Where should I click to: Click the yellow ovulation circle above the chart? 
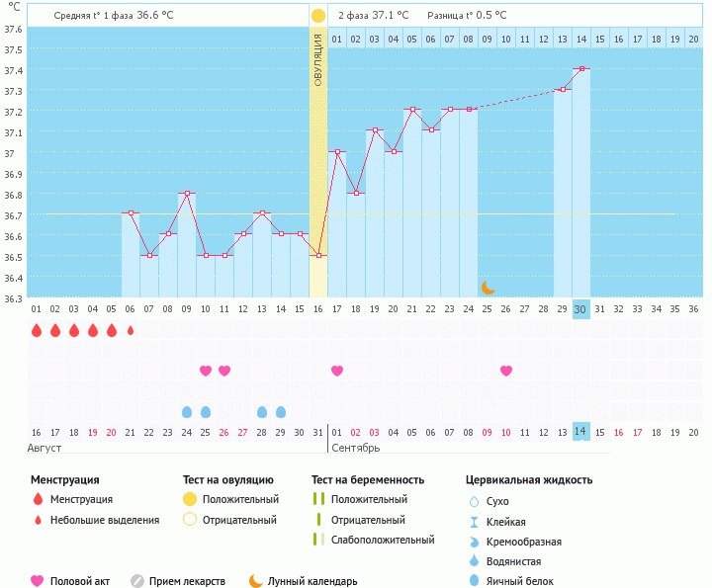tap(318, 17)
